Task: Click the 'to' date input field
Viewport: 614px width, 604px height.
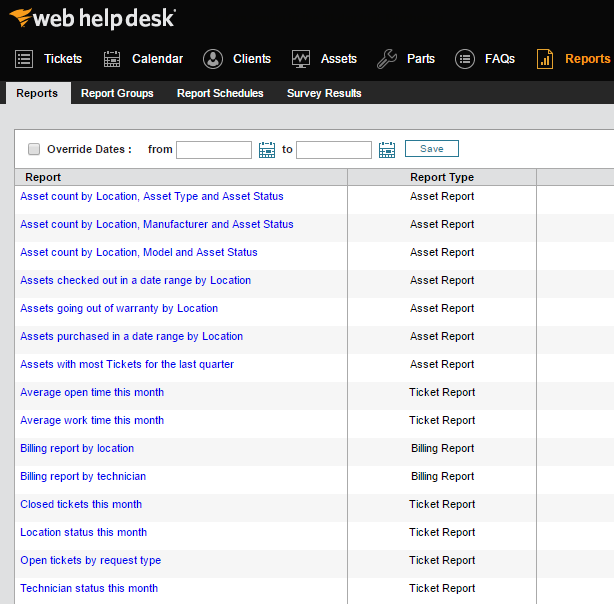Action: point(334,150)
